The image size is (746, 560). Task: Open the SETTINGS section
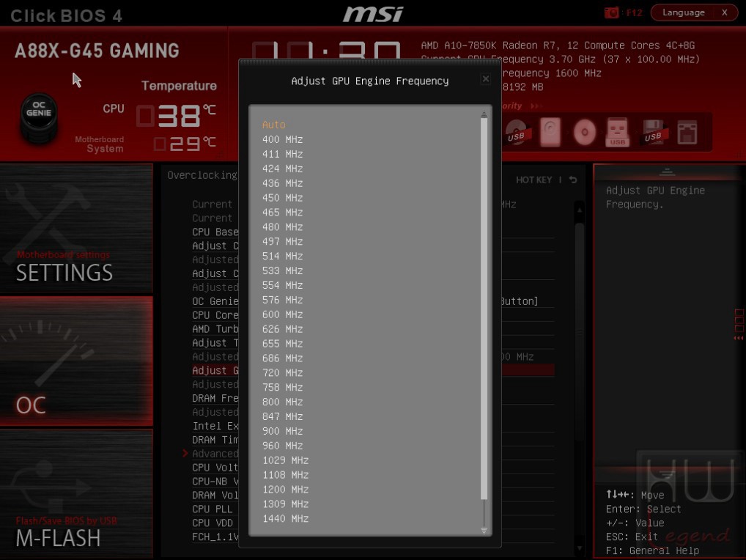point(76,227)
